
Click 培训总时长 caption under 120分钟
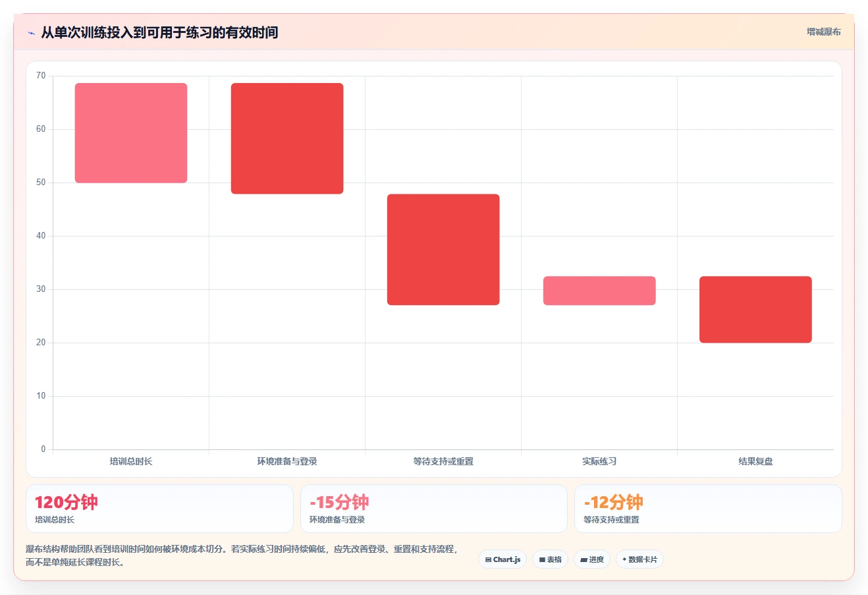(x=55, y=520)
